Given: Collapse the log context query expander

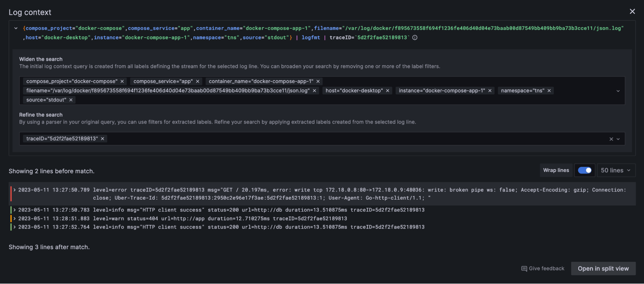Looking at the screenshot, I should click(16, 28).
